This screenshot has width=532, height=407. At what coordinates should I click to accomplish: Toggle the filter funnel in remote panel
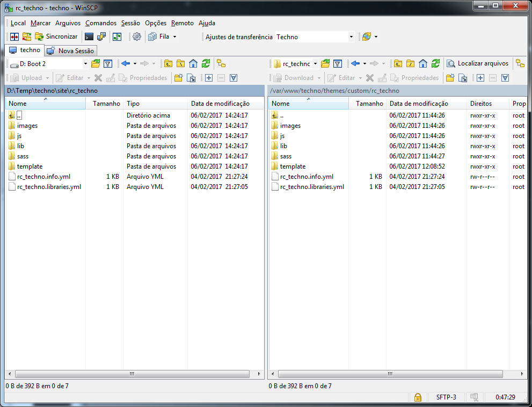click(338, 64)
